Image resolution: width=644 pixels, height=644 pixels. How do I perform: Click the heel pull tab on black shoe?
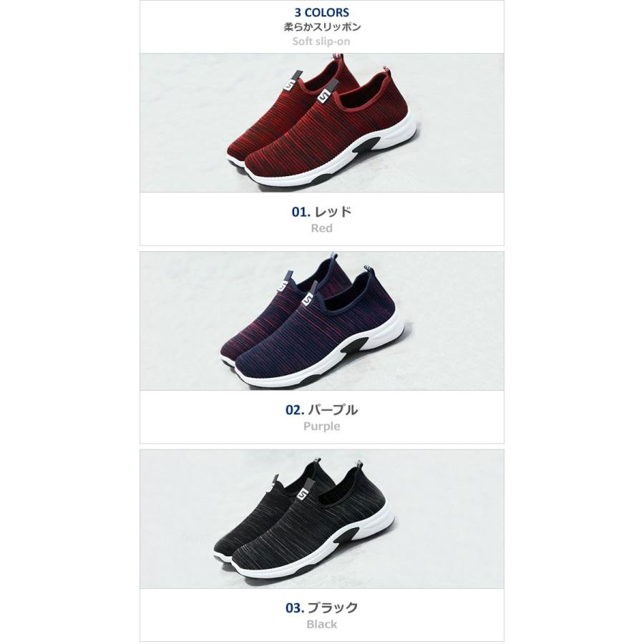coord(359,464)
